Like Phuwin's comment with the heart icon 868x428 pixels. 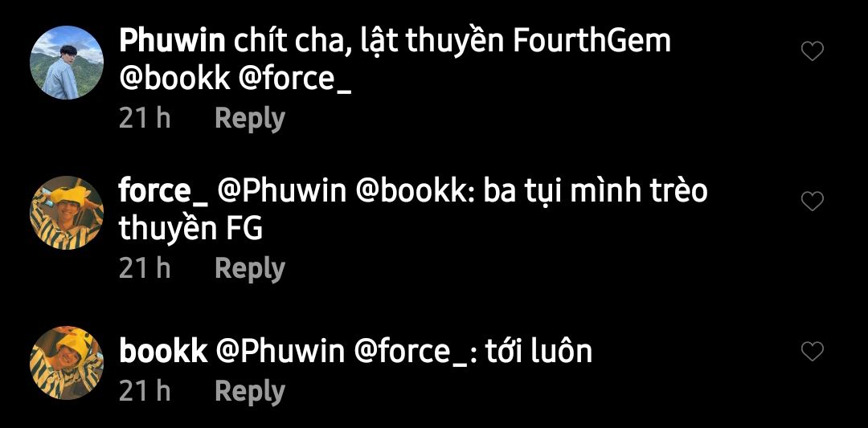point(812,51)
